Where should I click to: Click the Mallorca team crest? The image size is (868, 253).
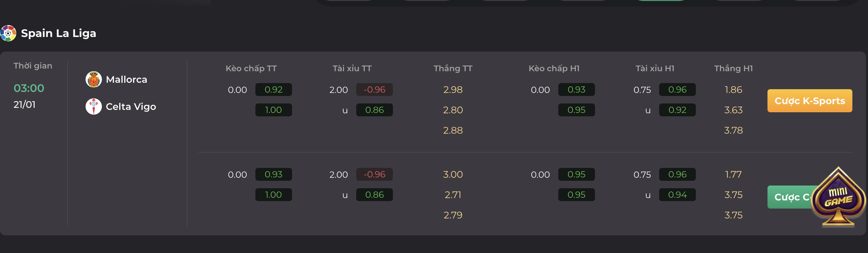pyautogui.click(x=94, y=79)
